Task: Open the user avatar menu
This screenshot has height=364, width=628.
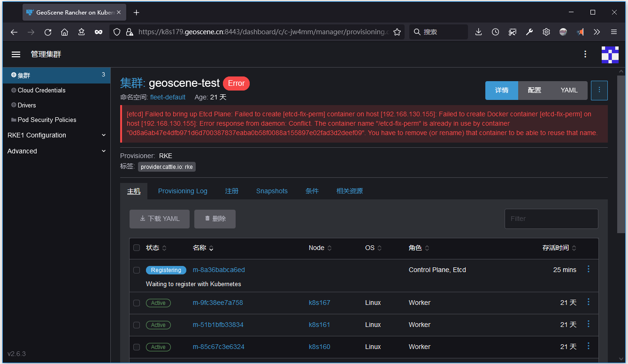Action: coord(610,54)
